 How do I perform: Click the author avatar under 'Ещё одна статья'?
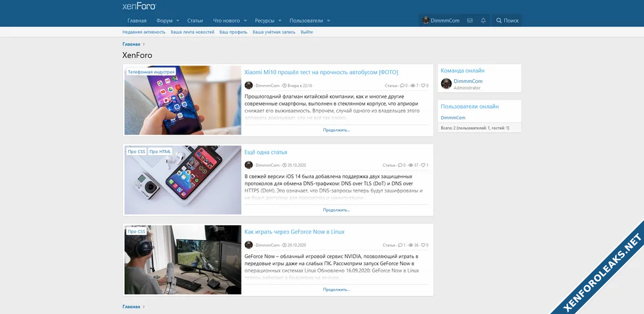(x=249, y=165)
